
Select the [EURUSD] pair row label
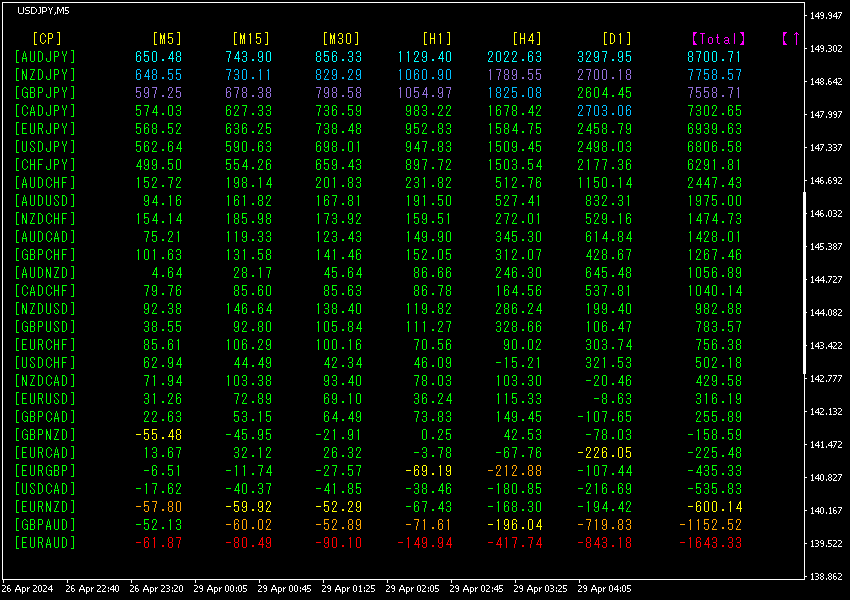45,399
